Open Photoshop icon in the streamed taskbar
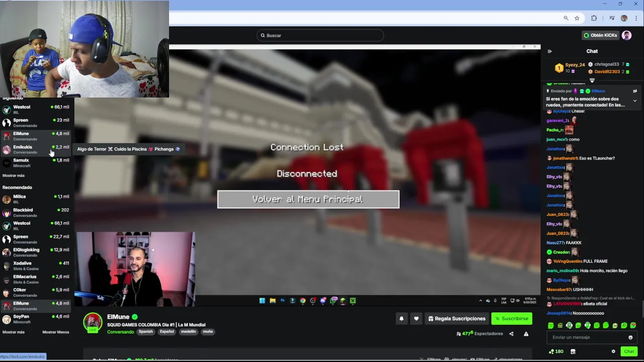Viewport: 644px width, 362px height. (282, 301)
